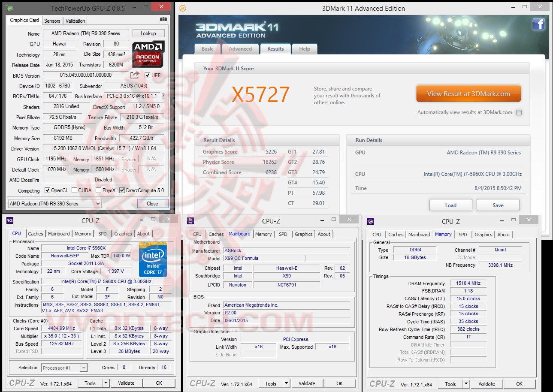Click the GPU-Z title bar app icon
553x392 pixels.
pyautogui.click(x=10, y=8)
